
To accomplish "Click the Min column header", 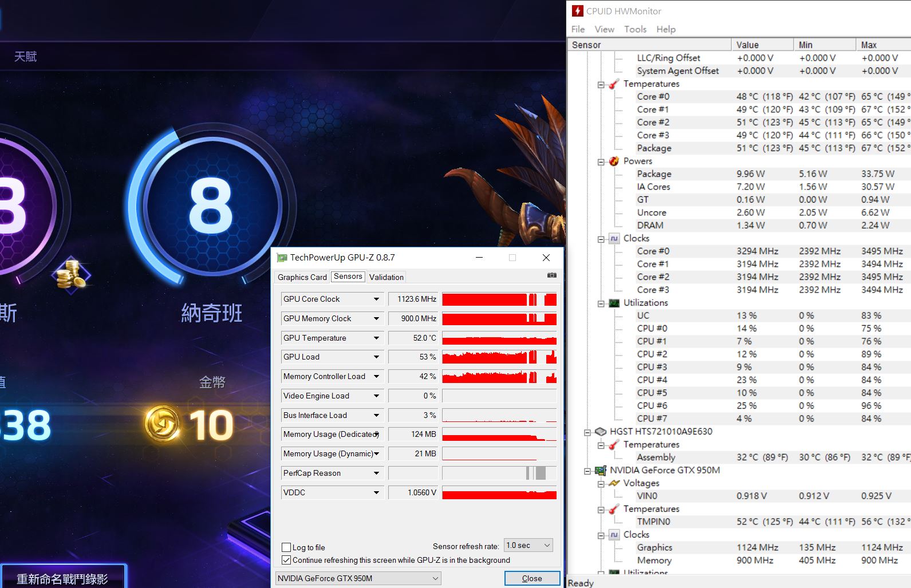I will 825,45.
